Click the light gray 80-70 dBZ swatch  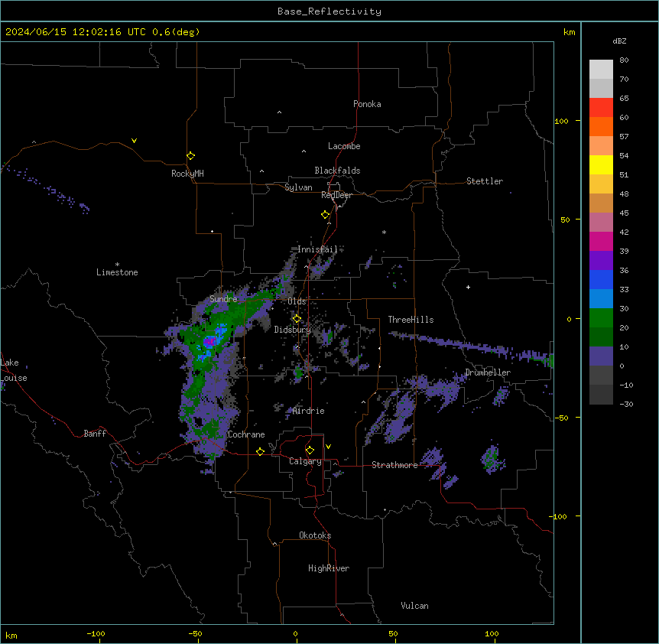tap(601, 70)
